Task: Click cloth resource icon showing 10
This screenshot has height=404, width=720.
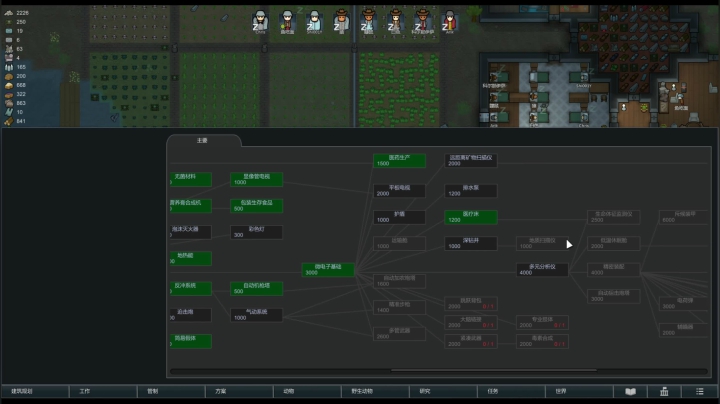Action: point(9,112)
